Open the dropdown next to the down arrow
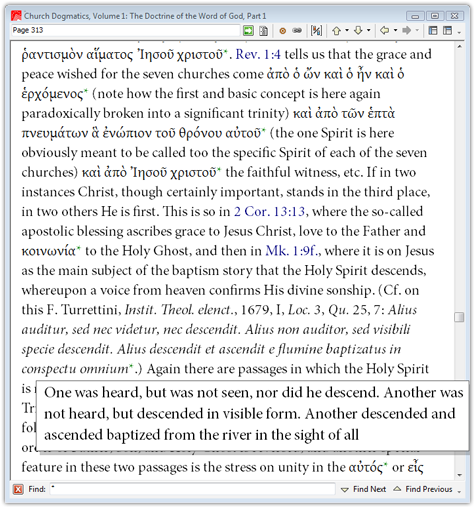This screenshot has height=508, width=475. (369, 30)
